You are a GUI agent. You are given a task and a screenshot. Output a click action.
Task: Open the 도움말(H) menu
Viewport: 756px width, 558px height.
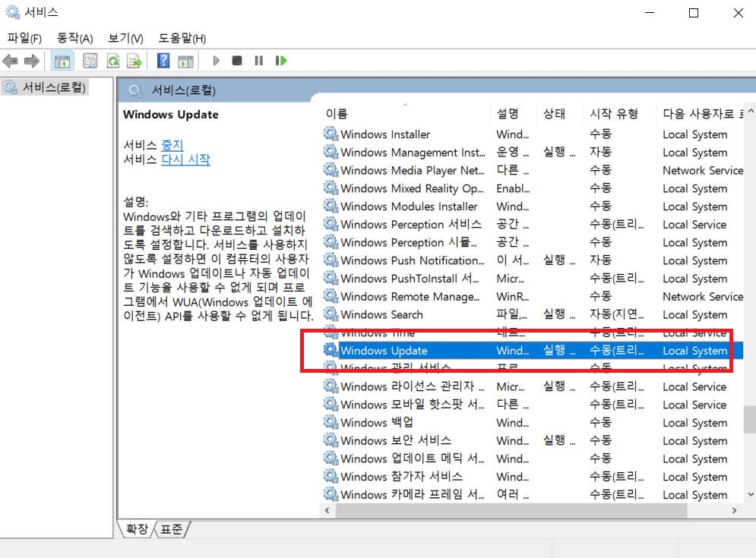point(182,38)
